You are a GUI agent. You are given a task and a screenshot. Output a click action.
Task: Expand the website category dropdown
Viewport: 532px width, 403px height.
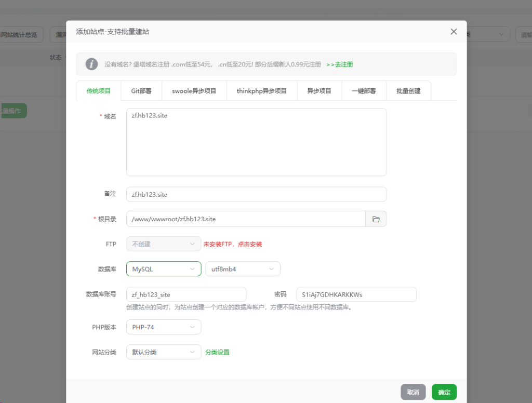click(x=163, y=352)
